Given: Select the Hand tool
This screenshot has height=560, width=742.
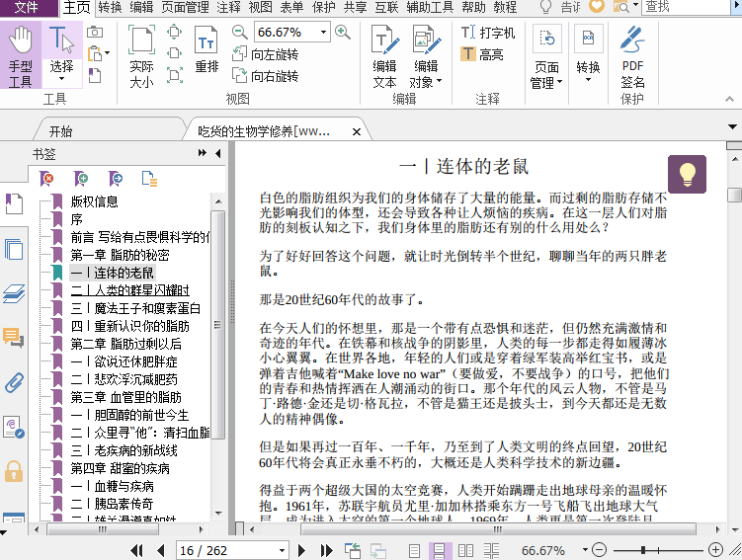Looking at the screenshot, I should 21,56.
